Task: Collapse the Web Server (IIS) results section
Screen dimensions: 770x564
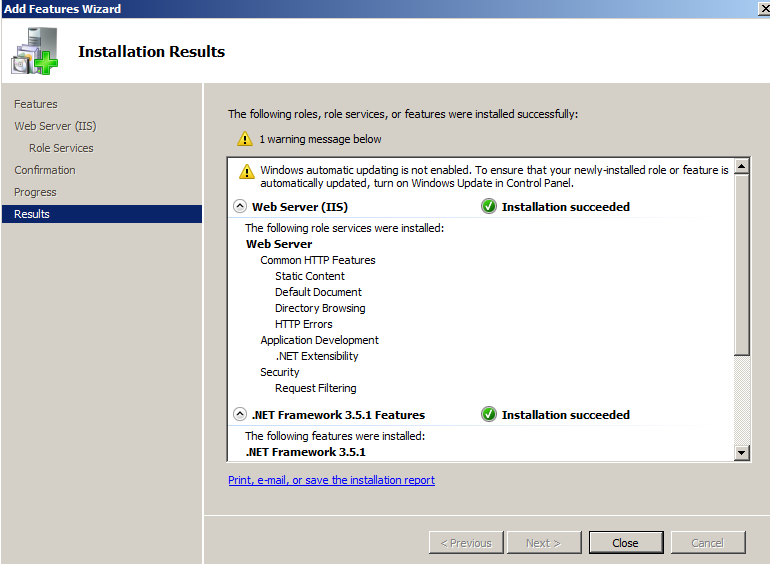Action: (x=240, y=206)
